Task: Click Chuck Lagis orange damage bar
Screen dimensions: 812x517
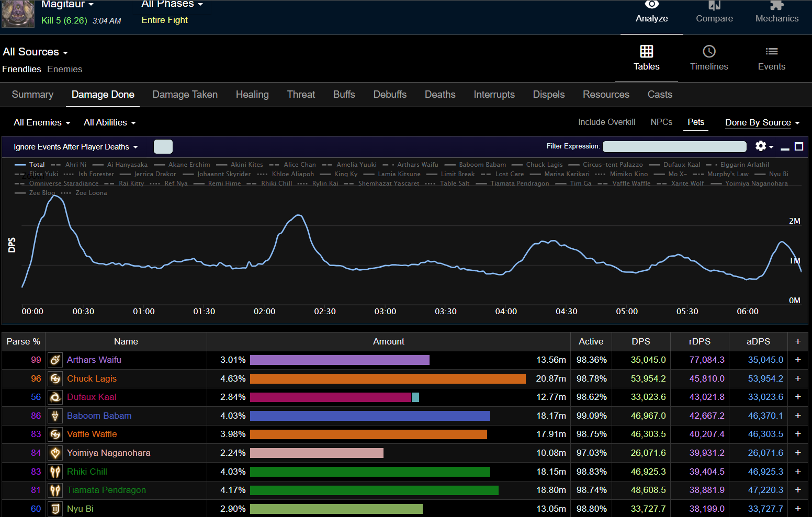Action: (388, 378)
